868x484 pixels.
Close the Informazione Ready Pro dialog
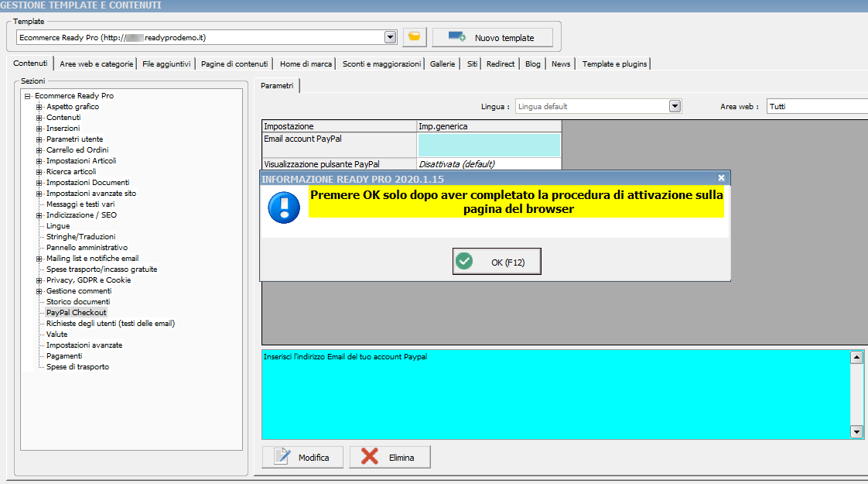point(721,178)
